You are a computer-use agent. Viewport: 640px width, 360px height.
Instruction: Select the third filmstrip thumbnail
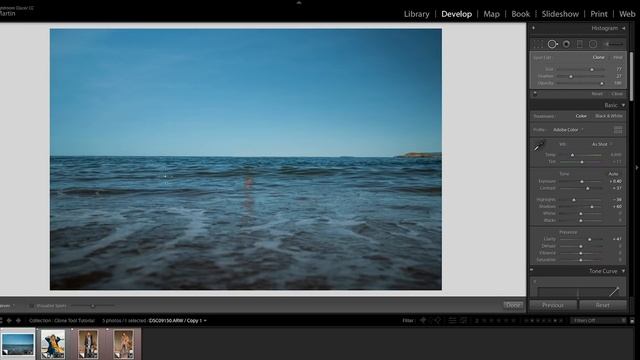point(88,344)
